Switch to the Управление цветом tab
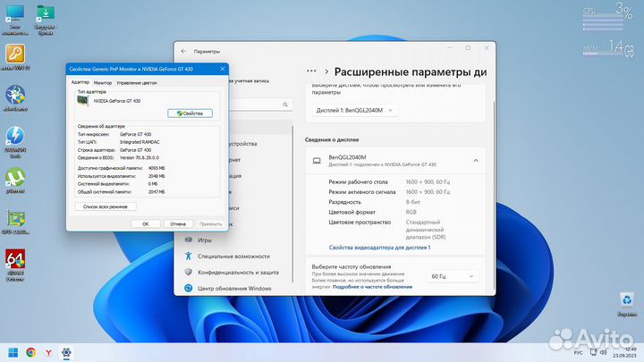 pyautogui.click(x=136, y=82)
